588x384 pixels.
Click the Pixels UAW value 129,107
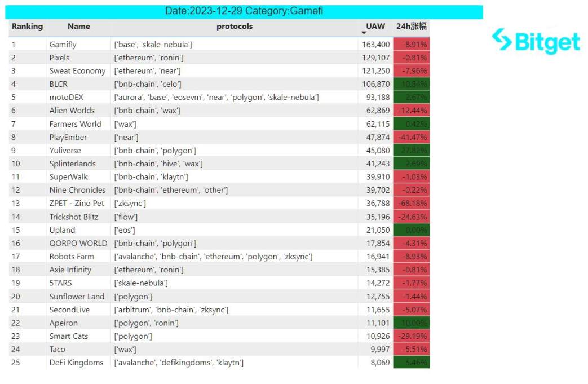[375, 58]
